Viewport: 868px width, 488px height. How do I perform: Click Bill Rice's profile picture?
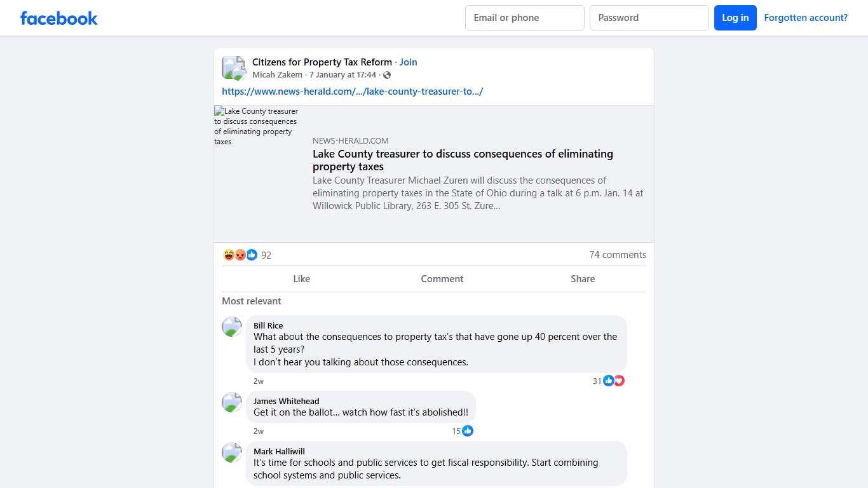pos(232,327)
